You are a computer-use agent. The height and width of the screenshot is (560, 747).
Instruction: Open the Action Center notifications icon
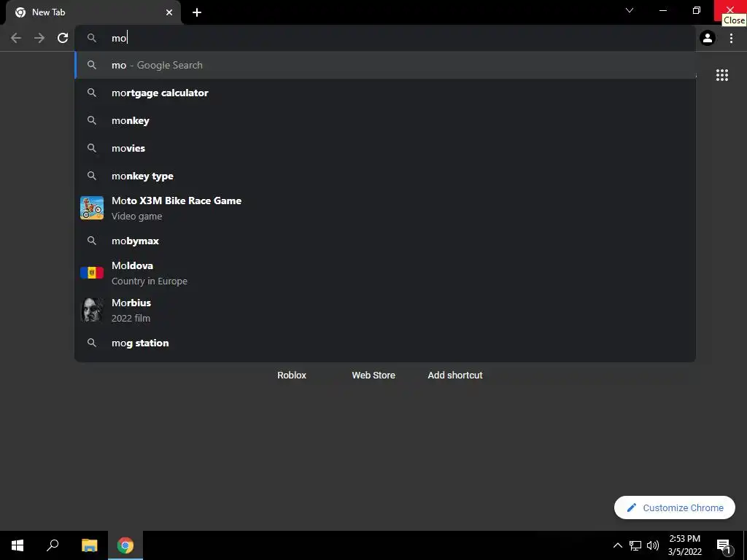[x=724, y=545]
